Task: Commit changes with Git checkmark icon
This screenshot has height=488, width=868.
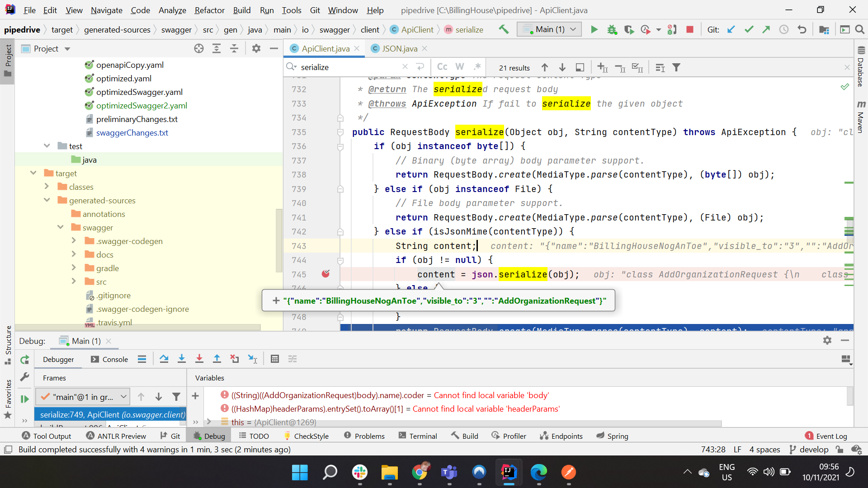Action: (749, 30)
